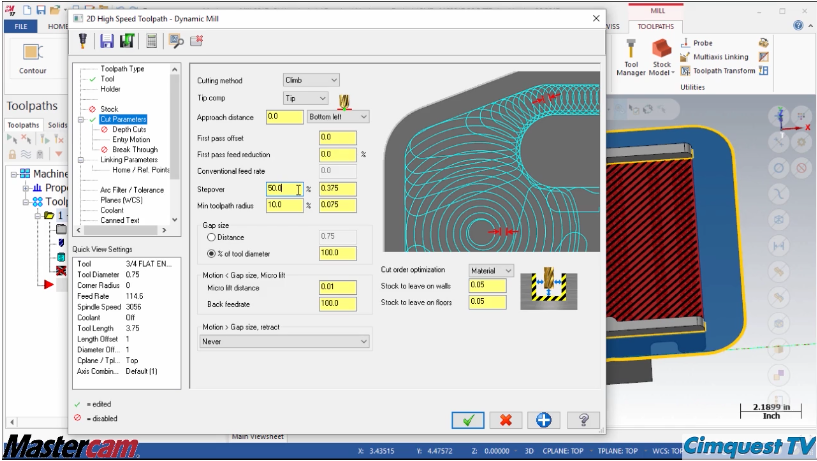Click the Micro lift distance field
817x461 pixels.
338,287
